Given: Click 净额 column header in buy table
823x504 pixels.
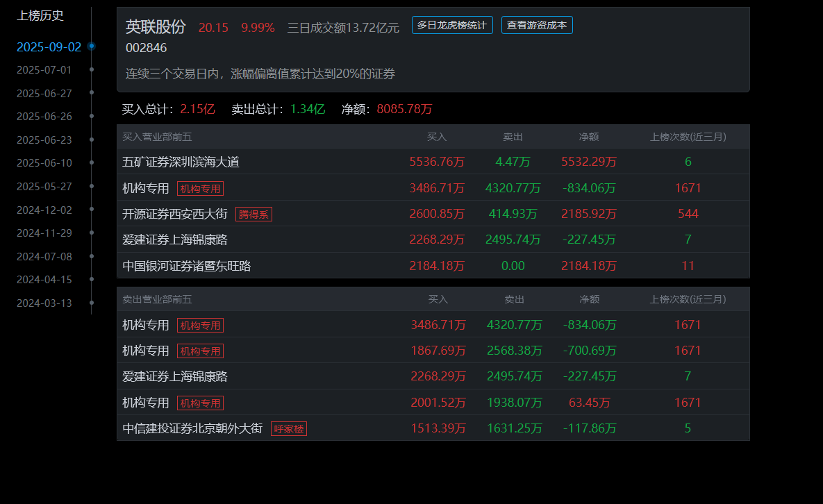Looking at the screenshot, I should [x=589, y=137].
